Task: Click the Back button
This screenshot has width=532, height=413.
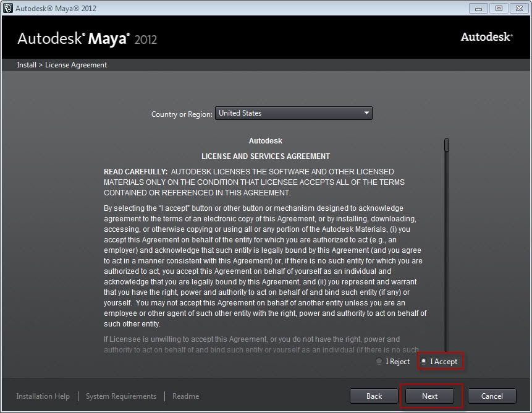Action: click(x=374, y=396)
